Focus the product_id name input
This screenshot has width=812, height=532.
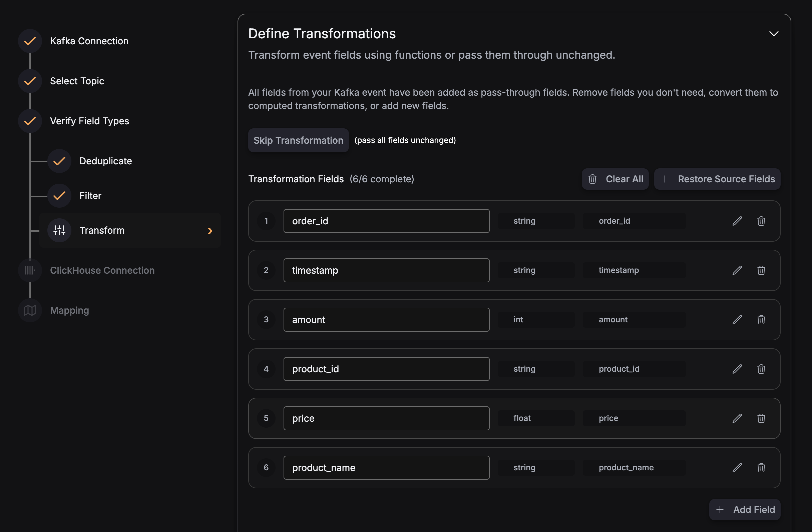[x=387, y=369]
